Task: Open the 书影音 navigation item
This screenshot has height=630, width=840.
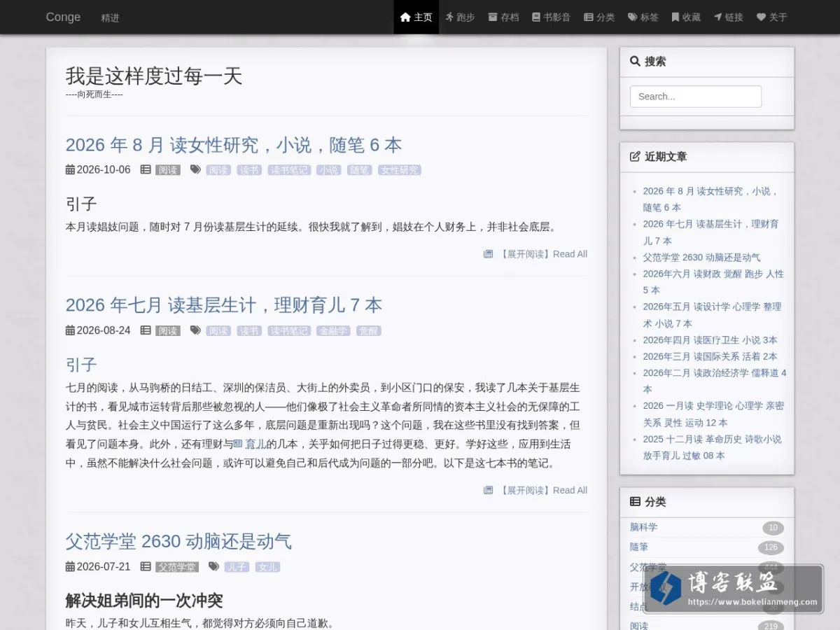Action: click(x=552, y=17)
